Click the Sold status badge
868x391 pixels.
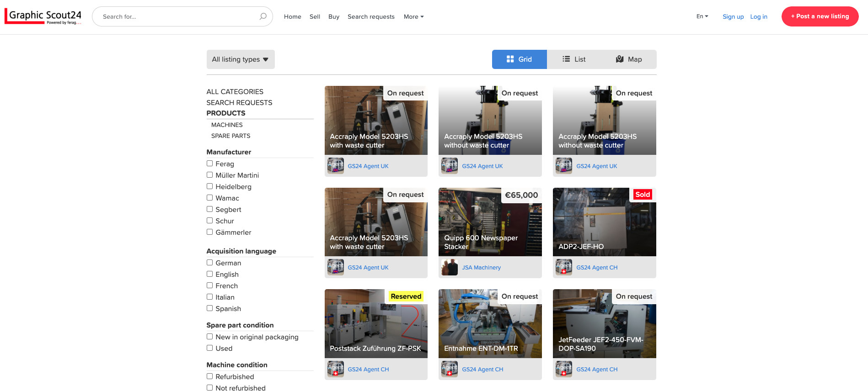[643, 195]
